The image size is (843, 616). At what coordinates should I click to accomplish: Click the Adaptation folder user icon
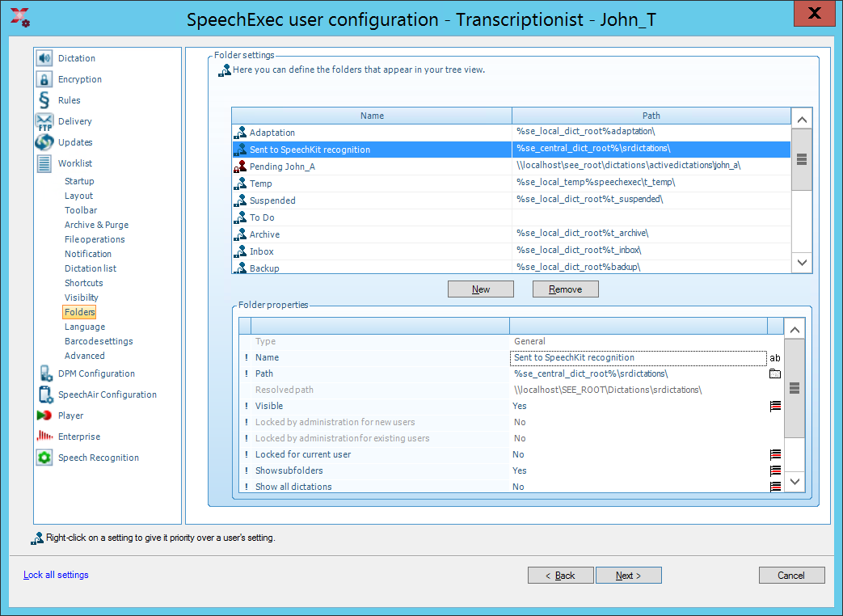click(x=240, y=133)
